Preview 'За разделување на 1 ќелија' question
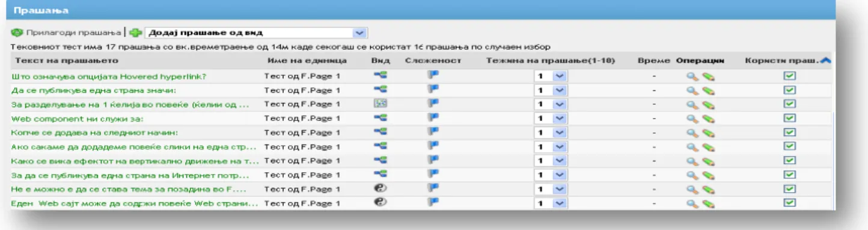Image resolution: width=868 pixels, height=230 pixels. 692,104
